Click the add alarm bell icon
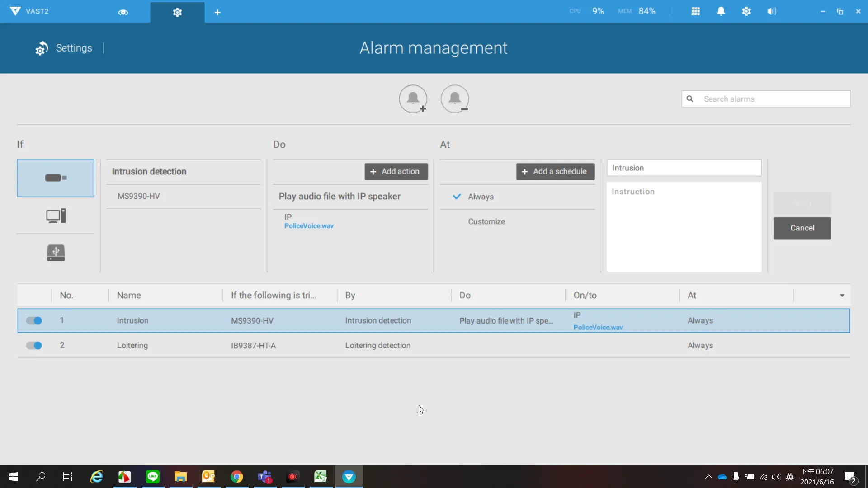This screenshot has height=488, width=868. click(x=413, y=99)
